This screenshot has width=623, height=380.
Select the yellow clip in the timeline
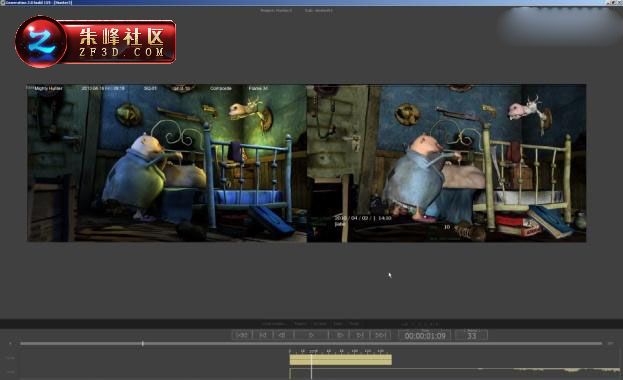click(x=341, y=360)
